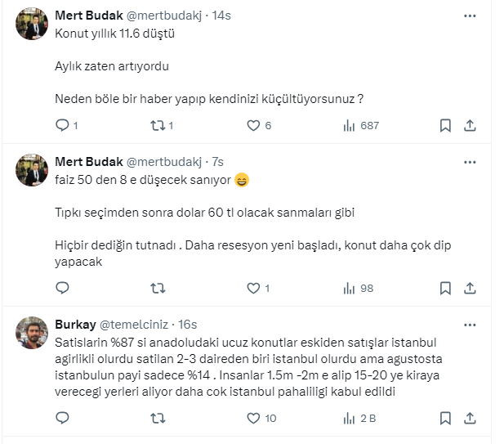Open more options on second tweet
This screenshot has height=444, width=504.
point(470,161)
